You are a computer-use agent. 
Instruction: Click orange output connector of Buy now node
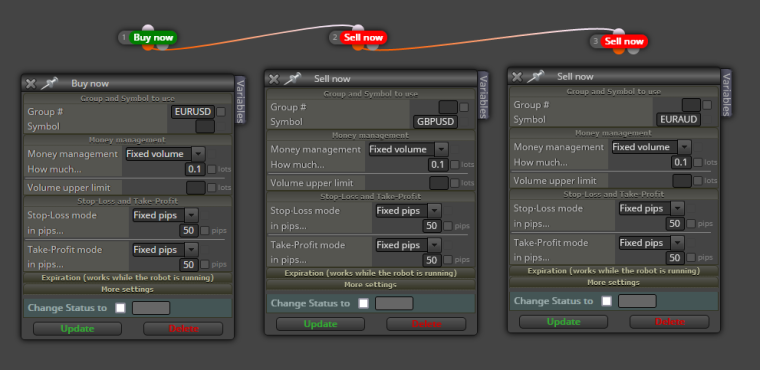pos(148,47)
